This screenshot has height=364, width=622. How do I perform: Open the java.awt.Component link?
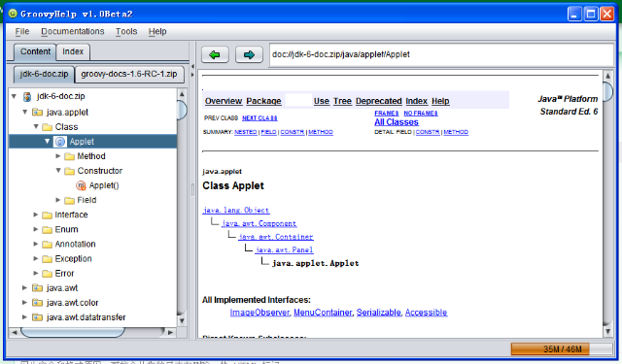[259, 223]
